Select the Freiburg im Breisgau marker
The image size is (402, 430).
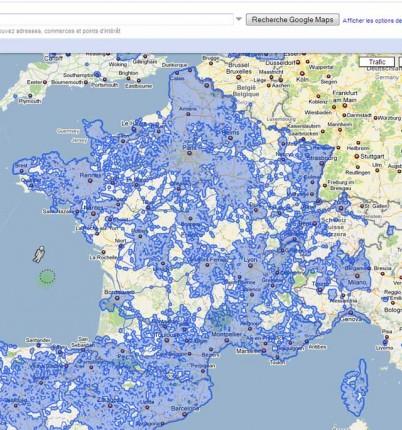[x=325, y=185]
